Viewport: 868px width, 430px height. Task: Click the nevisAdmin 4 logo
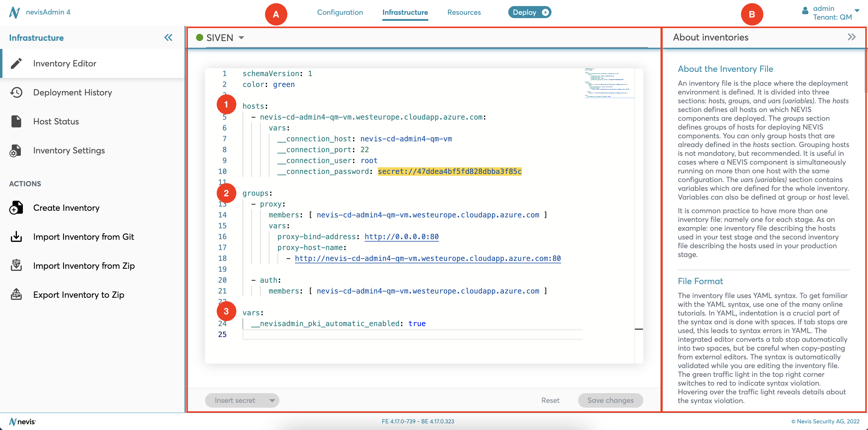[14, 12]
